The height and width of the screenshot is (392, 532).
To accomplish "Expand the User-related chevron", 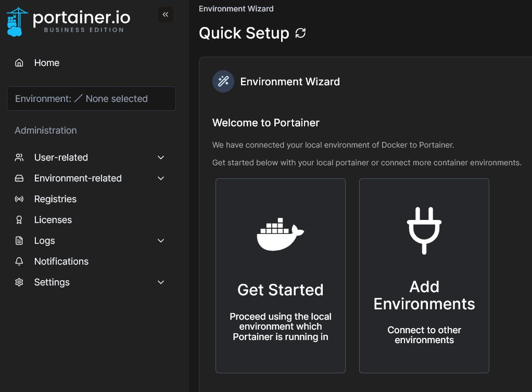I will [161, 158].
